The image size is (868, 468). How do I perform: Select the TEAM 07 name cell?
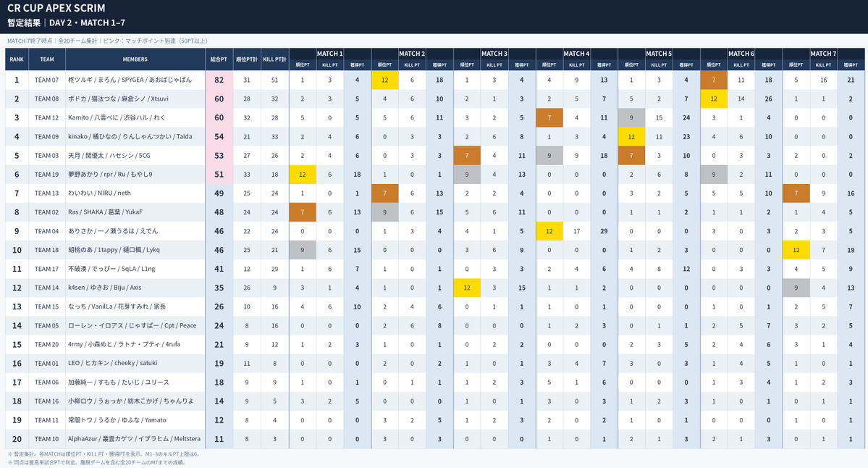coord(47,80)
